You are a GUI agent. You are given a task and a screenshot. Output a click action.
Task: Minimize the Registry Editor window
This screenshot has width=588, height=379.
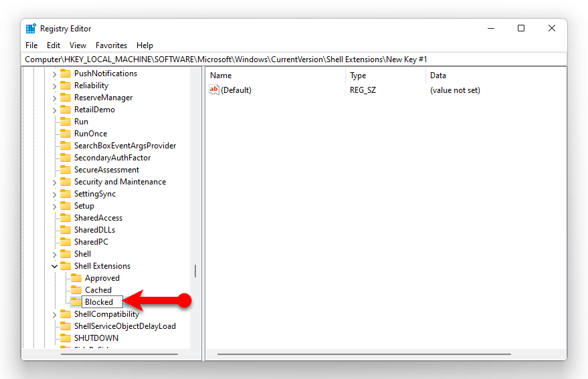491,28
